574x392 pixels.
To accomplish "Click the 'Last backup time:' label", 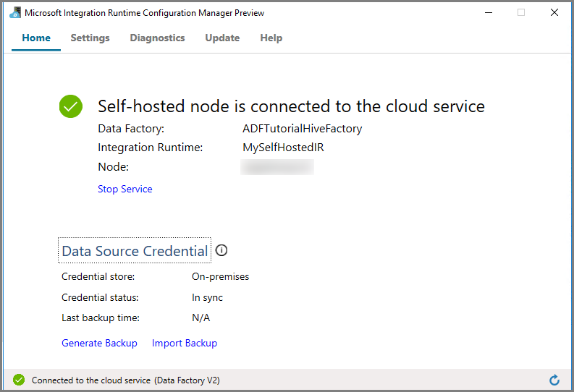I will click(x=101, y=318).
